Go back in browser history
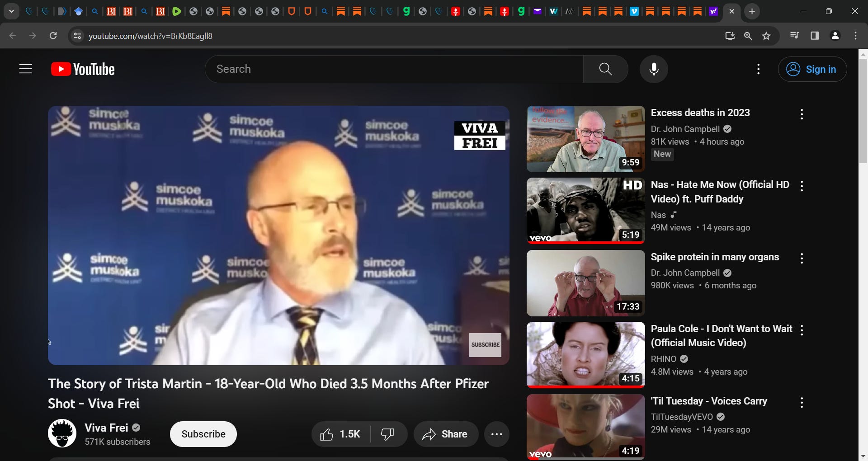 pyautogui.click(x=13, y=36)
